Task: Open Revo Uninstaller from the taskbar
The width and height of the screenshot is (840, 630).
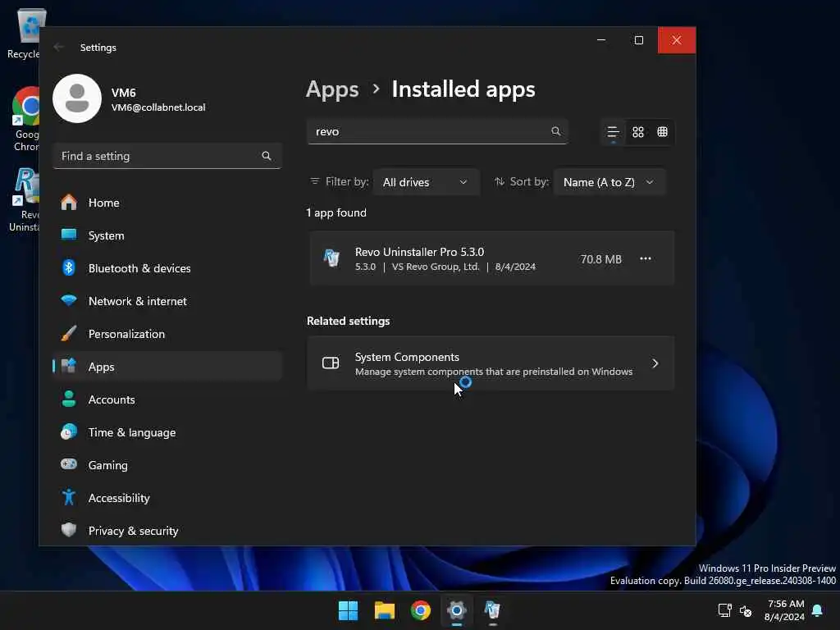Action: click(x=492, y=610)
